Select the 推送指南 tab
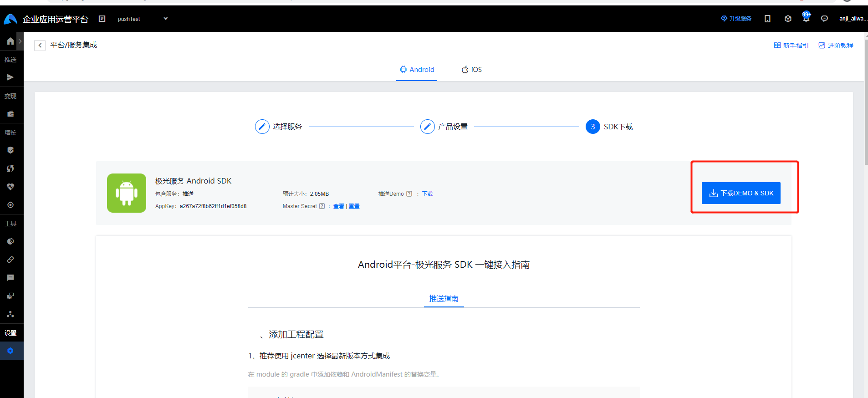Screen dimensions: 868x398 444,299
